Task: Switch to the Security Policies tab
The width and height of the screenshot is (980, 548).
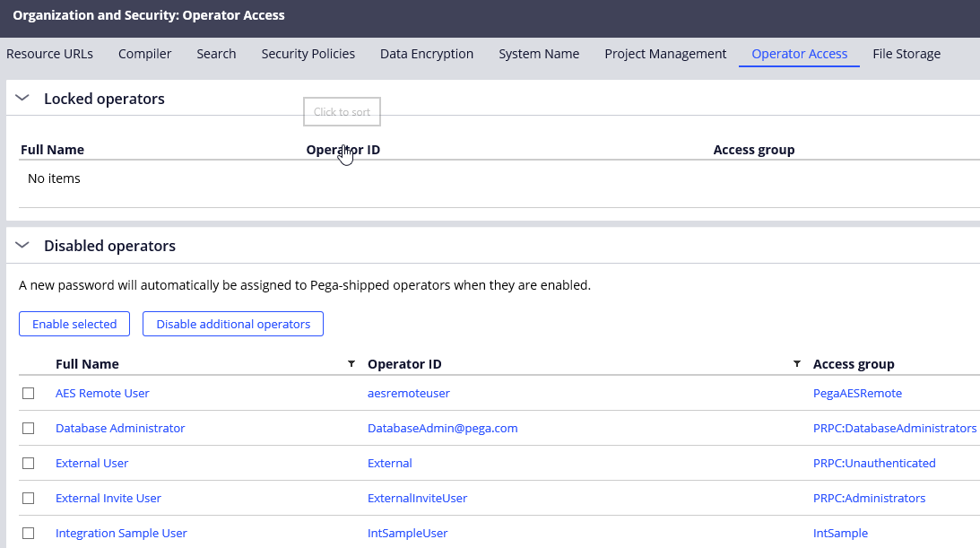Action: click(x=308, y=54)
